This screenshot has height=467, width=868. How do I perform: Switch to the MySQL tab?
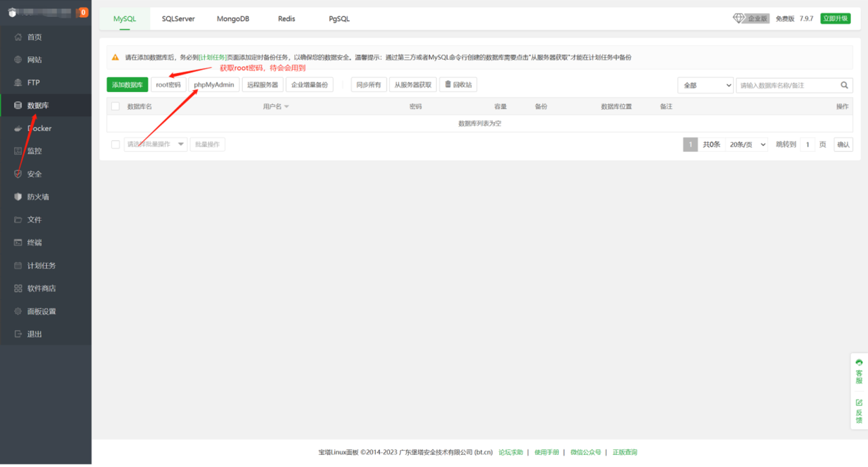[125, 19]
